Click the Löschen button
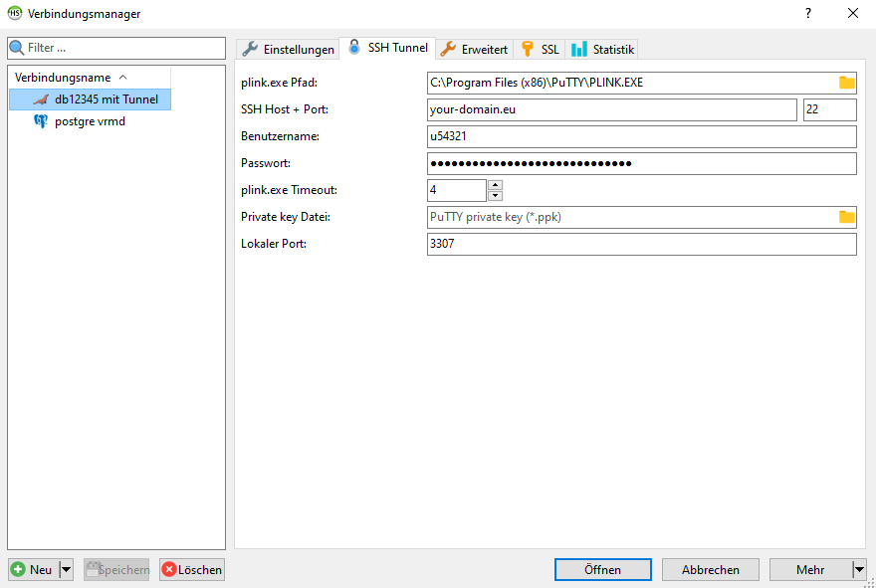 [x=191, y=569]
